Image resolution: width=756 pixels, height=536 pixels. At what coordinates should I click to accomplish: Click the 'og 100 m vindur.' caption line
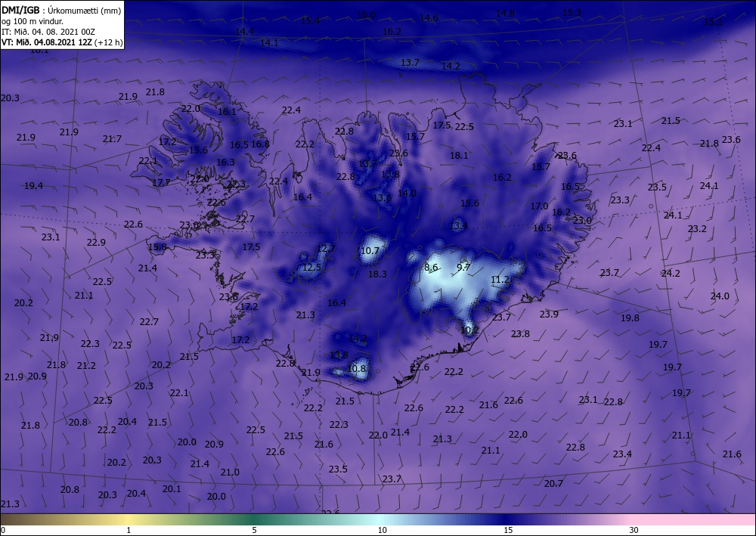[x=33, y=21]
